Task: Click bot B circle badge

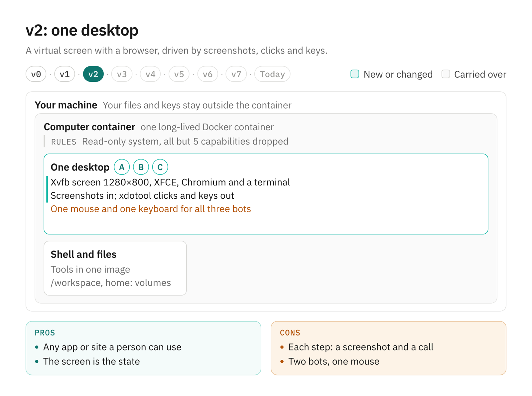Action: click(x=141, y=167)
